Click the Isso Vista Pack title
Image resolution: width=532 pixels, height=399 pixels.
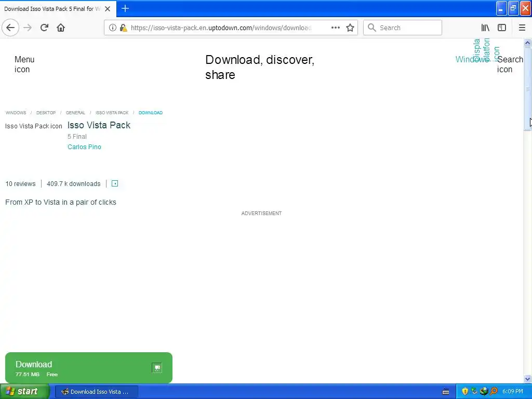(x=99, y=125)
